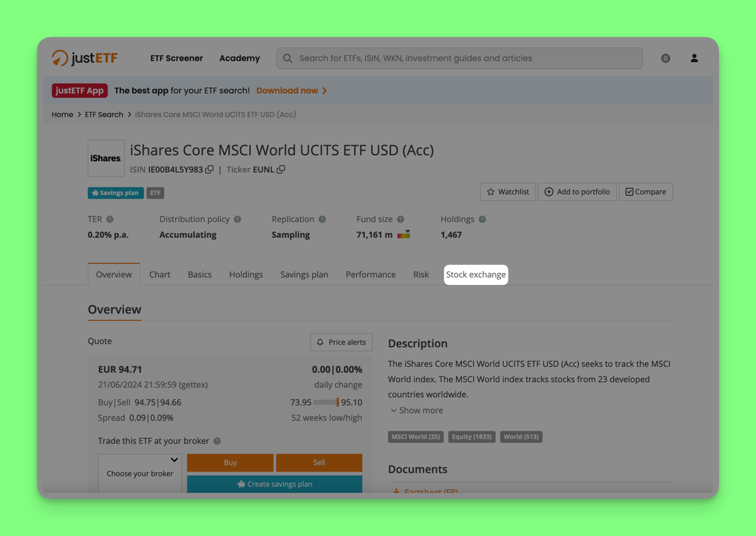
Task: Open the user account profile icon
Action: (694, 58)
